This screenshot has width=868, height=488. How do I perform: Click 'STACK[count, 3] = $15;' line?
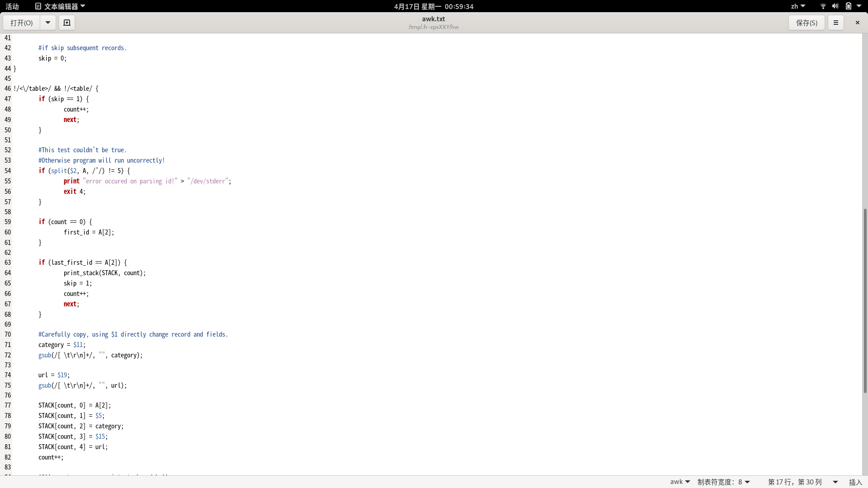pos(73,436)
